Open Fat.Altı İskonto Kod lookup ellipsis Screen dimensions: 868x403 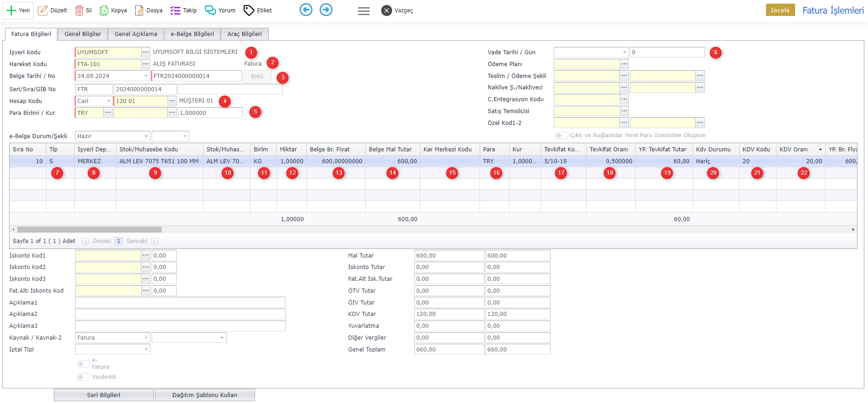(146, 291)
